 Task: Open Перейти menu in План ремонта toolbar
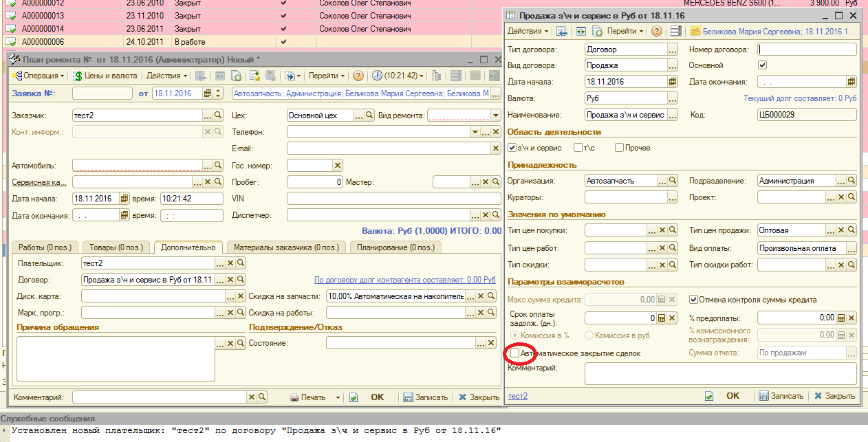[x=327, y=76]
